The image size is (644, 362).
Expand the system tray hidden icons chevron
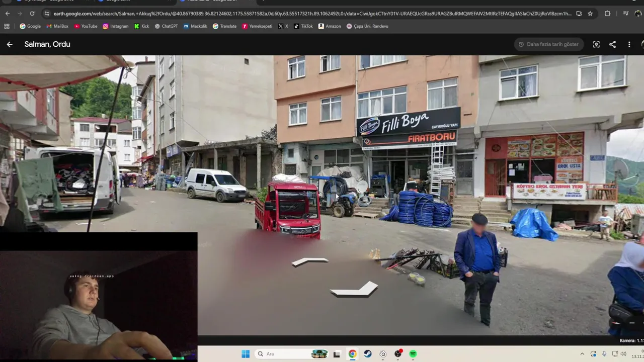pos(582,354)
